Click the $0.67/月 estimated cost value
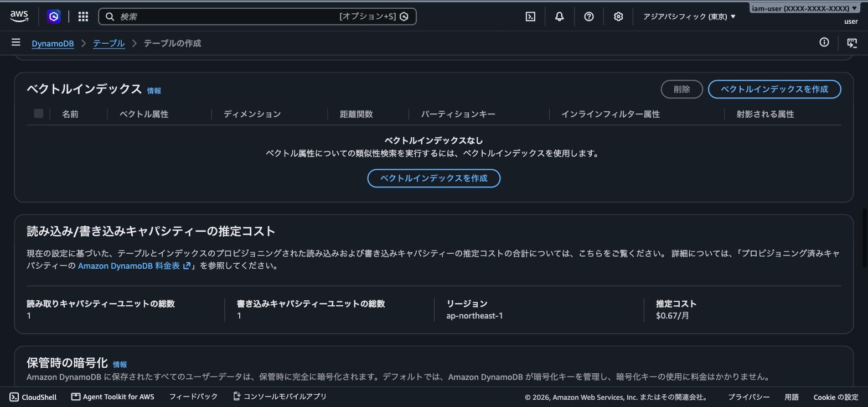Viewport: 868px width, 407px height. (x=673, y=316)
